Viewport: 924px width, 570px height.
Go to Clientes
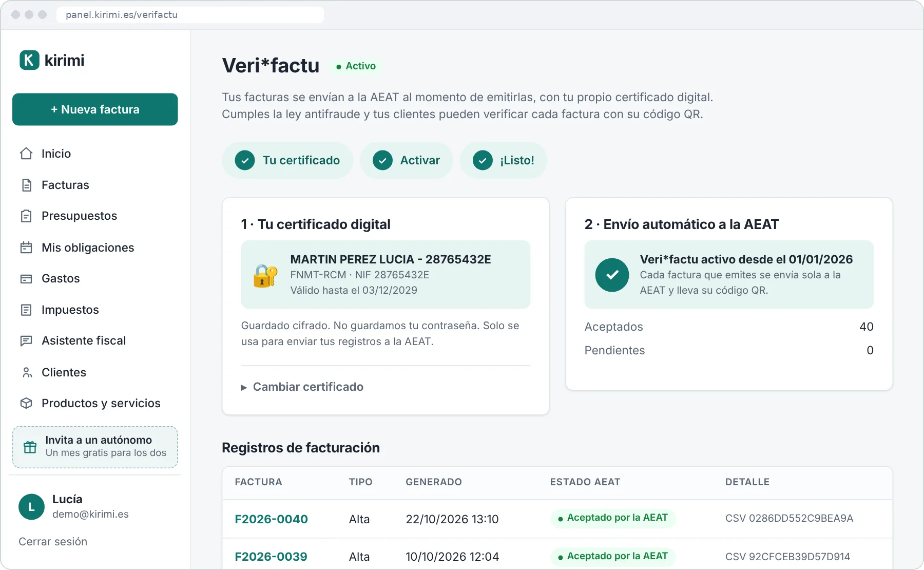(x=95, y=372)
